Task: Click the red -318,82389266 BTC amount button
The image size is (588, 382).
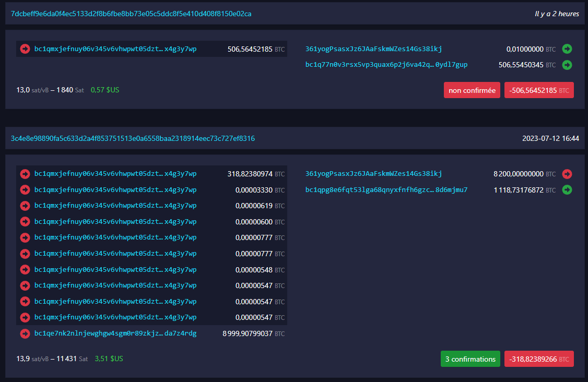Action: 539,359
